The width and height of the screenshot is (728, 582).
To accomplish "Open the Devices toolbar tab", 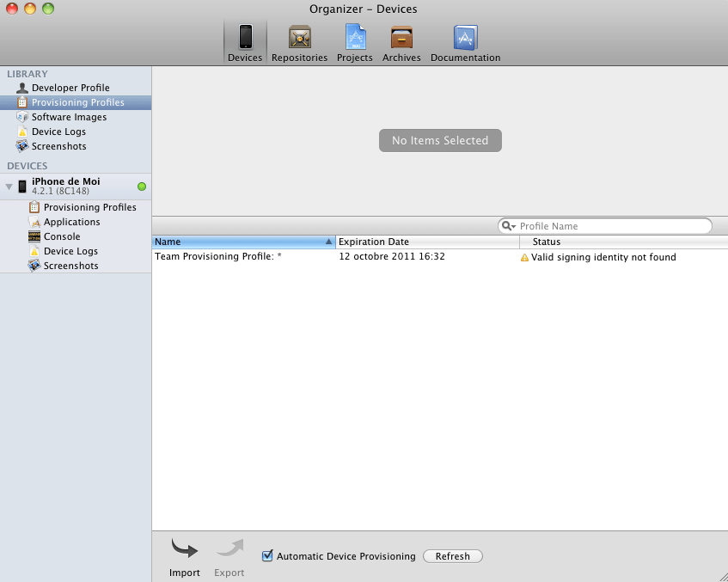I will [x=245, y=43].
